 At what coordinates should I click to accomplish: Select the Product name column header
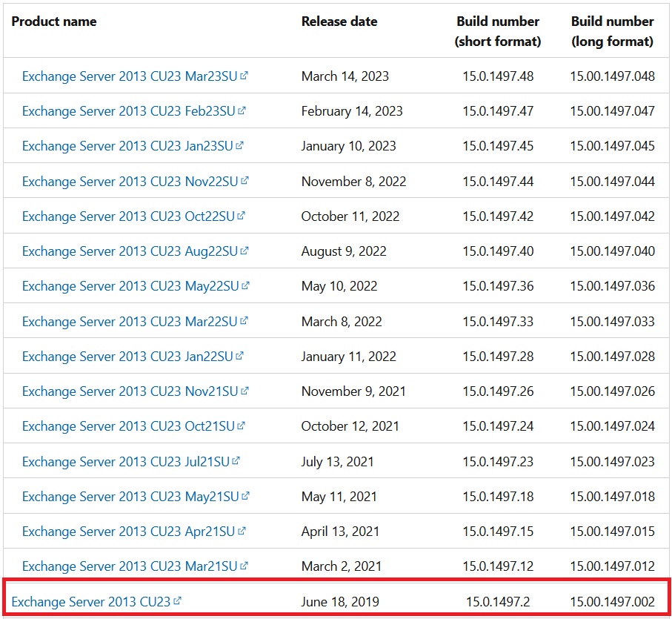(54, 21)
